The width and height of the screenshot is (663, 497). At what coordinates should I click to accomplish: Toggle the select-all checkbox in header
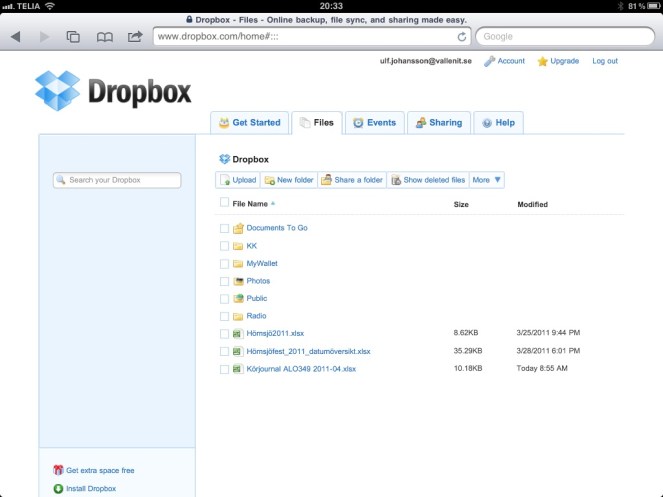click(x=224, y=203)
